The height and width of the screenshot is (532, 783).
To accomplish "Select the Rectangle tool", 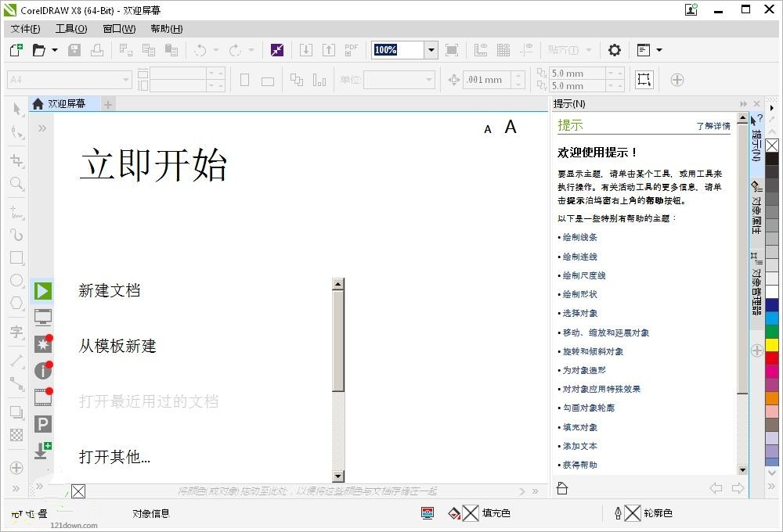I will pyautogui.click(x=17, y=257).
